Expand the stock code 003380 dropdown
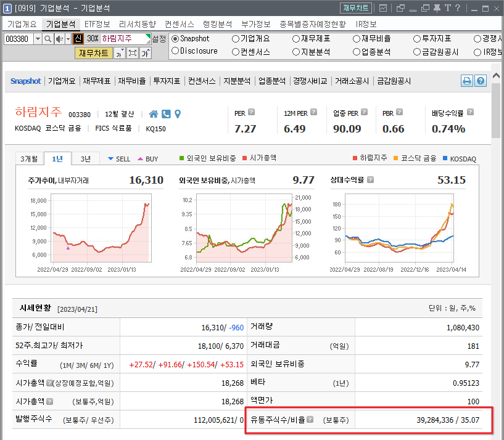The height and width of the screenshot is (440, 504). [x=38, y=39]
